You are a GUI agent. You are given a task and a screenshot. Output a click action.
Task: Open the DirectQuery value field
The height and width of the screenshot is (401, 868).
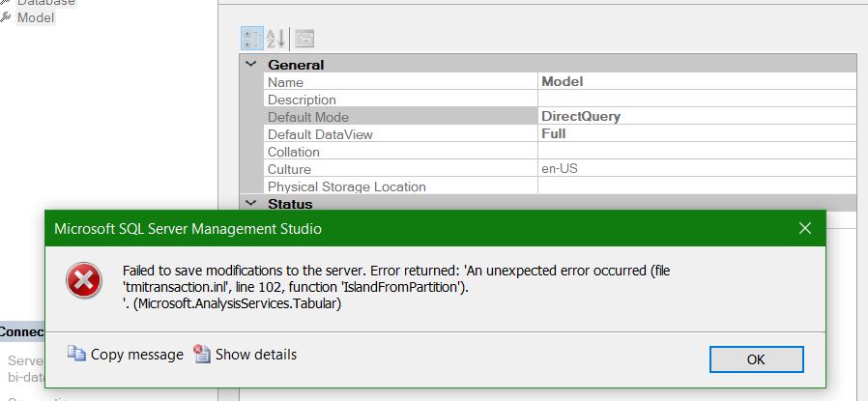coord(697,116)
